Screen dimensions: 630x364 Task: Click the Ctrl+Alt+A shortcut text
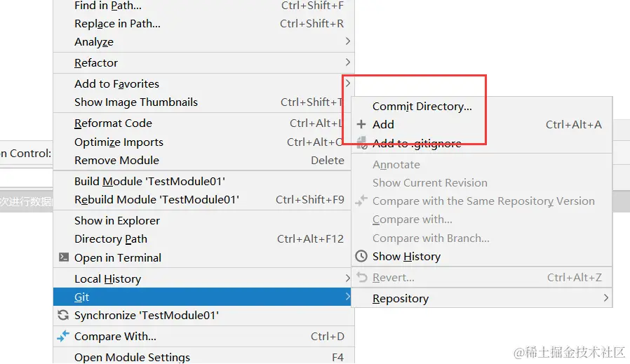coord(573,125)
